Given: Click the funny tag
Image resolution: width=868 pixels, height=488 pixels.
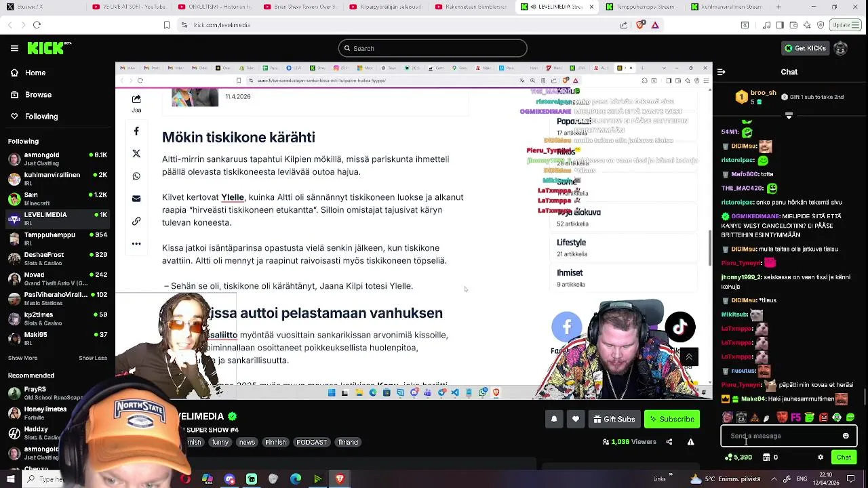Looking at the screenshot, I should (x=220, y=442).
